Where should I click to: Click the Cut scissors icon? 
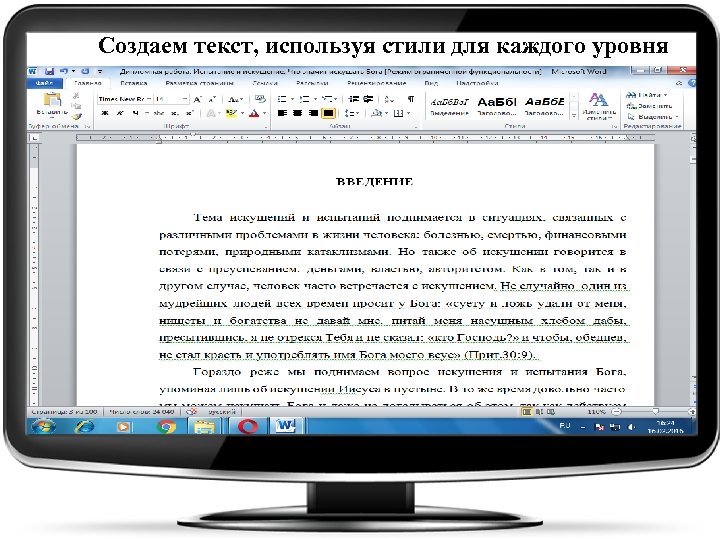coord(76,95)
